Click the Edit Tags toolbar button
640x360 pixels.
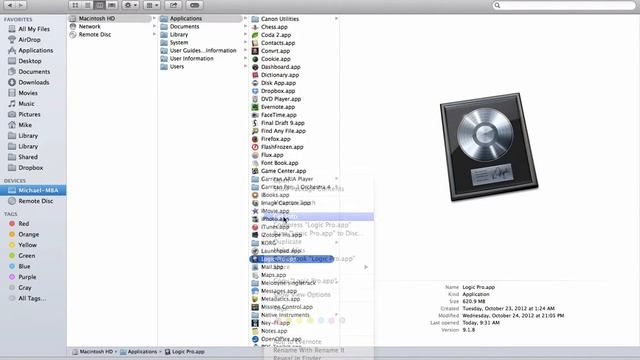(195, 5)
